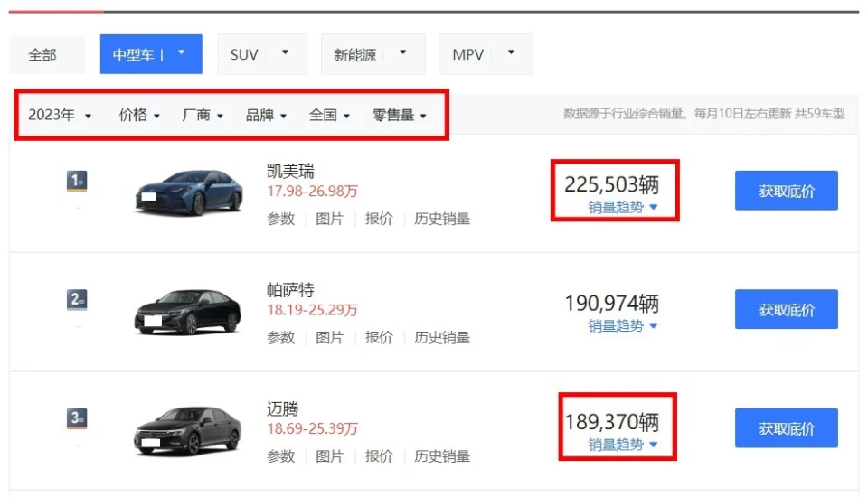
Task: Click 获取底价 for 迈腾
Action: 786,428
